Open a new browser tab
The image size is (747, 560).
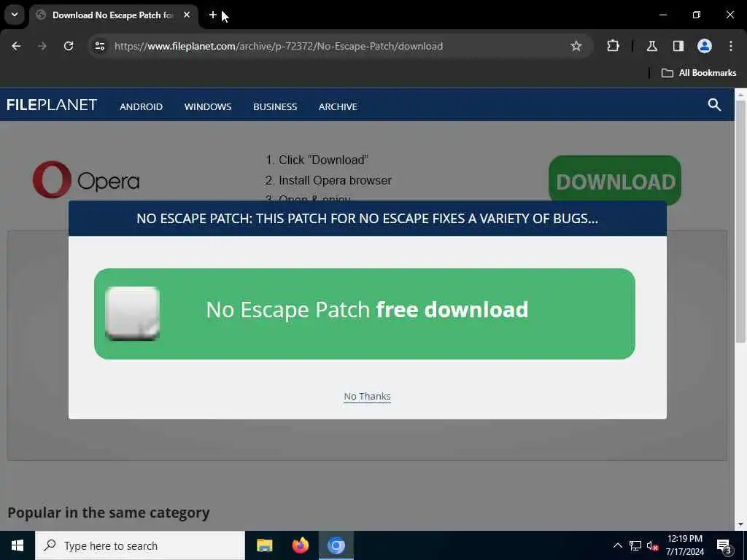coord(213,15)
